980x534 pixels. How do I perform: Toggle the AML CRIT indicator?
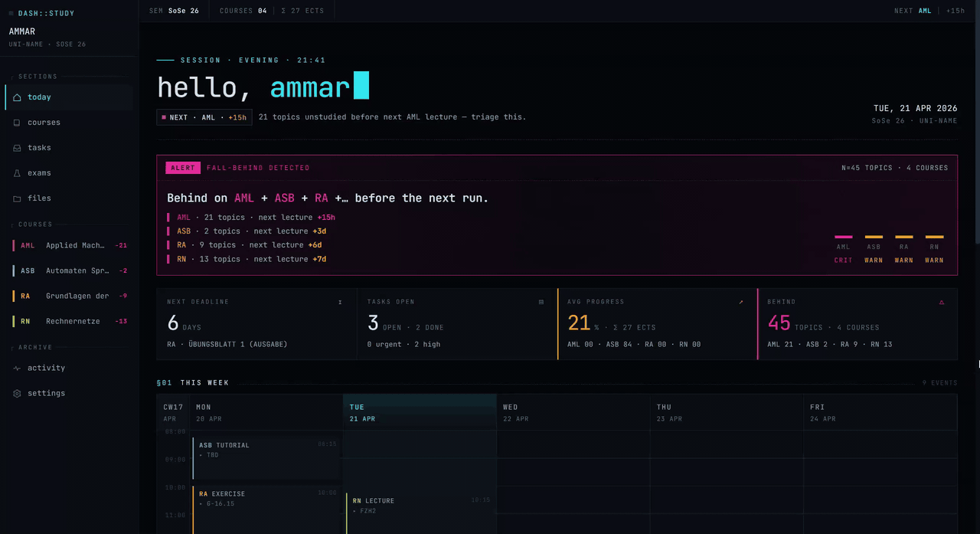pyautogui.click(x=843, y=247)
